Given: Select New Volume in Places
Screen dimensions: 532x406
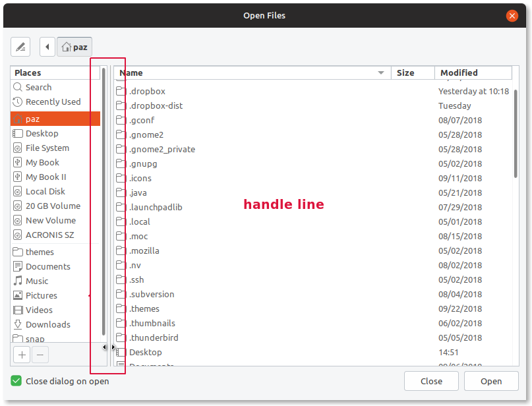Looking at the screenshot, I should pyautogui.click(x=55, y=221).
